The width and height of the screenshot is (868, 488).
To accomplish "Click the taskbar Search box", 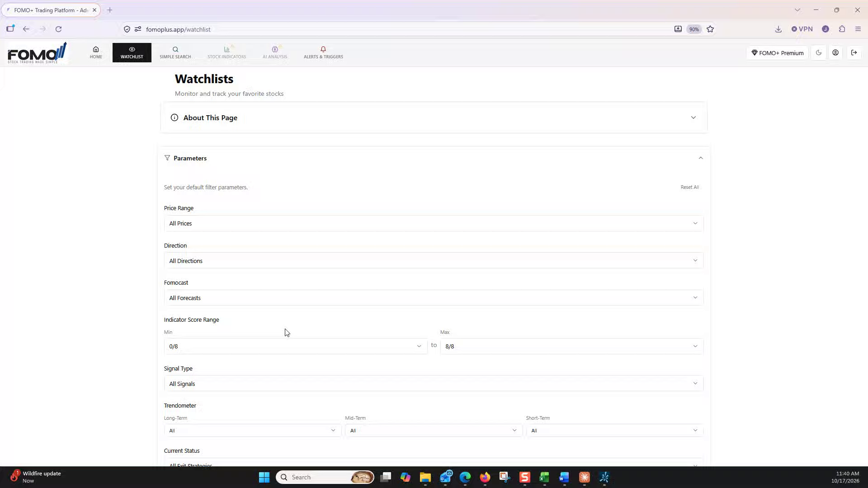I will tap(325, 477).
